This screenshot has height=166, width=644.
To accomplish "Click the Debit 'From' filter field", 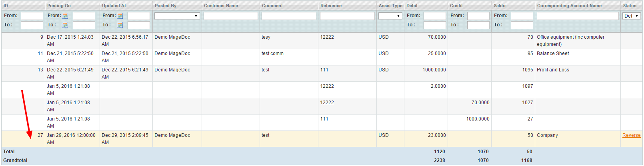I will [x=434, y=16].
